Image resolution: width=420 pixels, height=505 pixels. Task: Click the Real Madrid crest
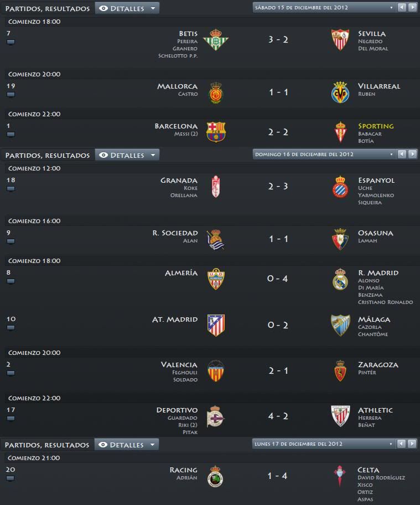point(340,279)
